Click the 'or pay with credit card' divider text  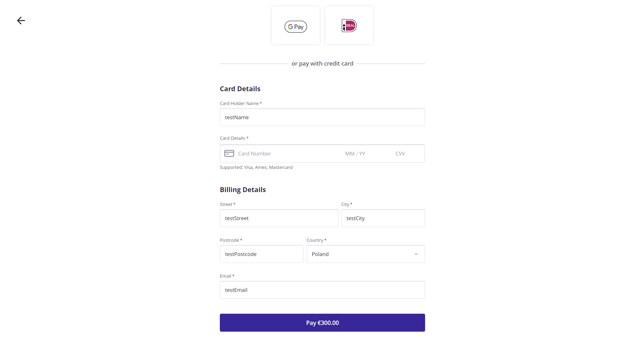322,63
